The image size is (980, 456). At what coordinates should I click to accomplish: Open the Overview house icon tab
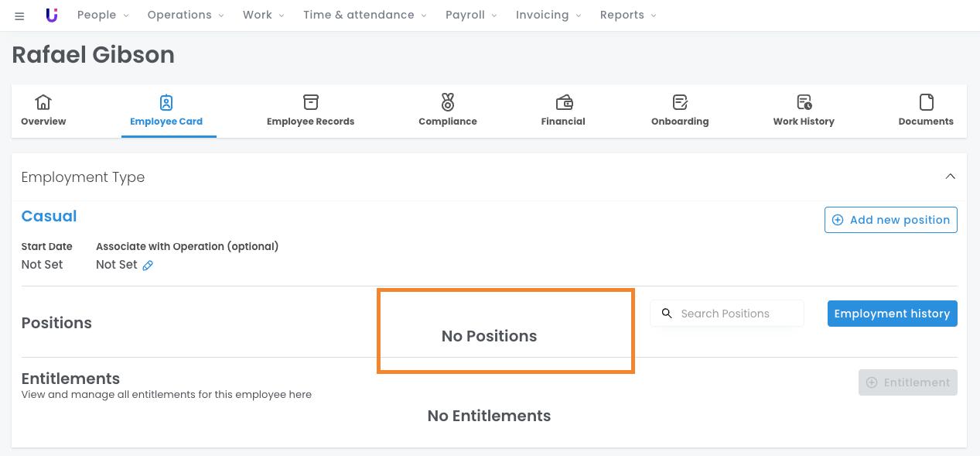43,111
